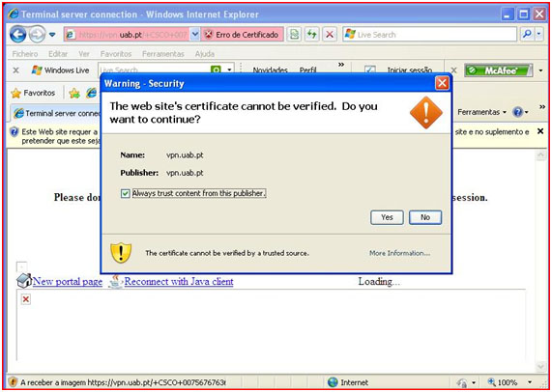
Task: Expand the address bar URL dropdown
Action: (195, 35)
